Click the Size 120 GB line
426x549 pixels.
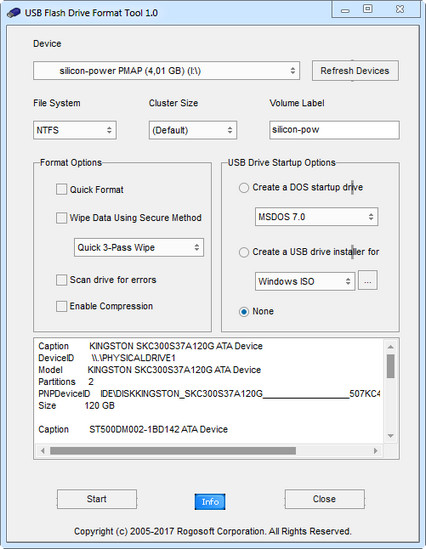click(x=76, y=405)
